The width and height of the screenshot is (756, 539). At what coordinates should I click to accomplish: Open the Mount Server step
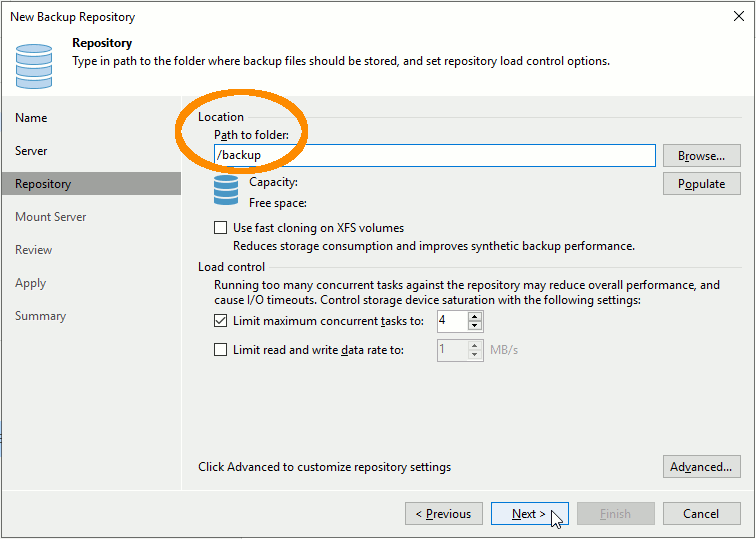(50, 217)
